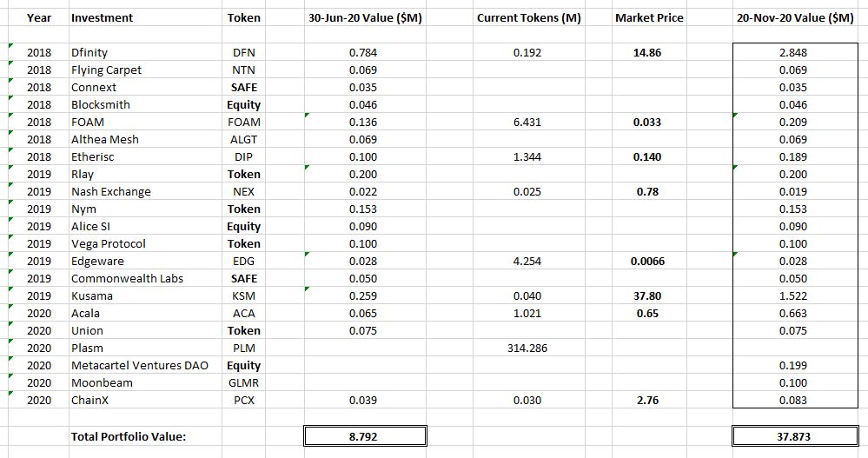Select the Commonwealth Labs investment cell
This screenshot has height=458, width=868.
point(145,279)
